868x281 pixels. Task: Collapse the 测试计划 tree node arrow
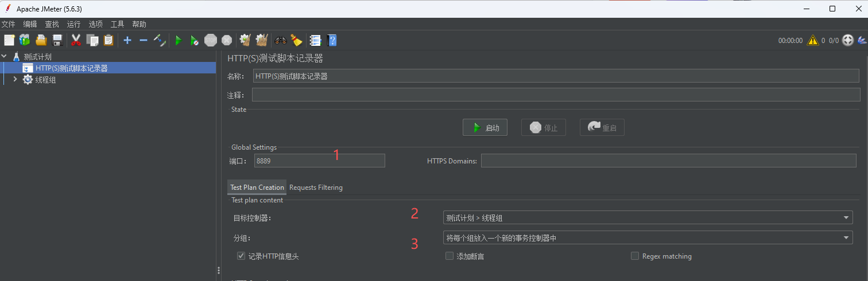(x=5, y=57)
